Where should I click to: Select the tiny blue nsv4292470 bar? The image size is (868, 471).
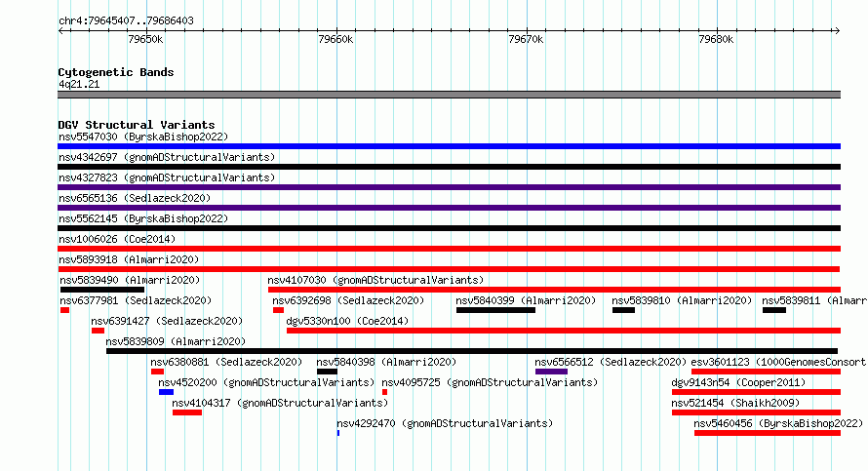(338, 433)
